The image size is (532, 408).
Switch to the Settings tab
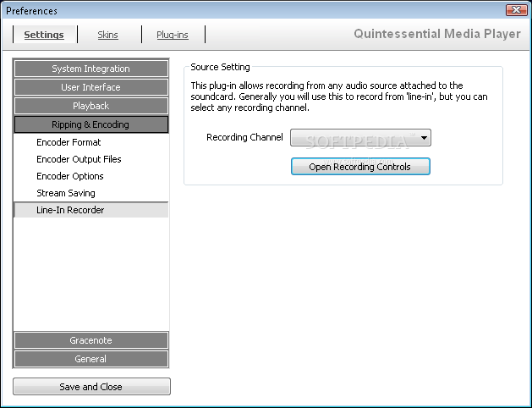pos(44,35)
